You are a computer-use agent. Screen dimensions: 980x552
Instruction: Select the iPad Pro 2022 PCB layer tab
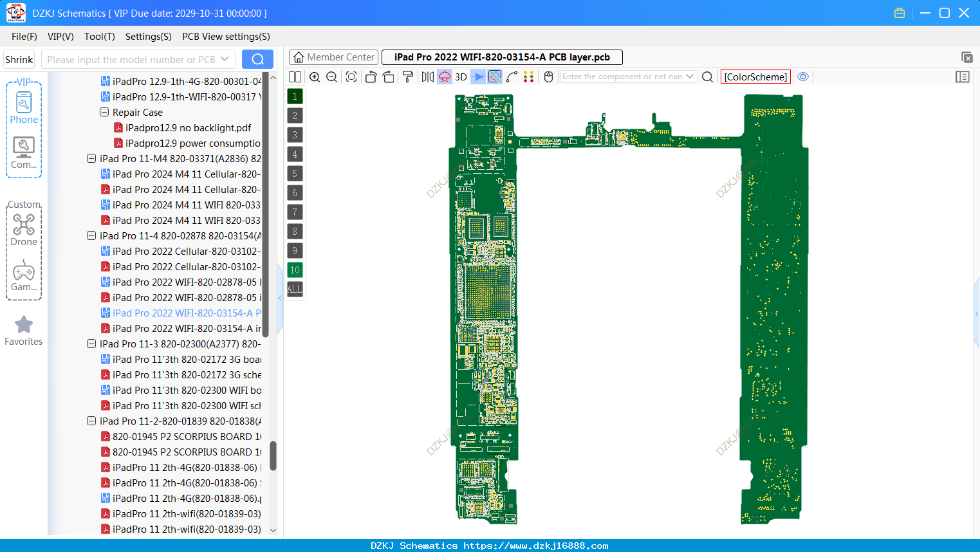[x=502, y=57]
